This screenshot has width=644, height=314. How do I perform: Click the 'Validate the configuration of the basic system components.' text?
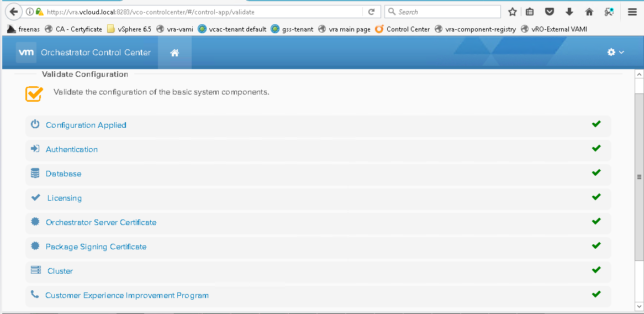click(x=161, y=92)
